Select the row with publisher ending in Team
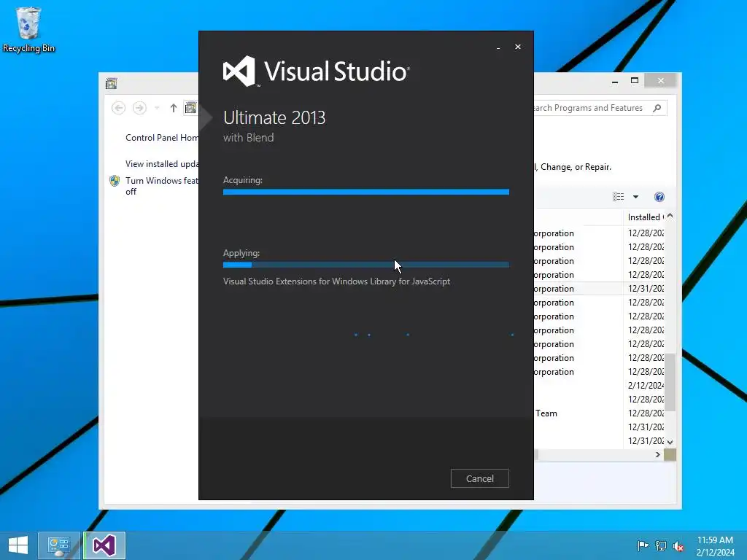Screen dimensions: 747x560 point(599,413)
